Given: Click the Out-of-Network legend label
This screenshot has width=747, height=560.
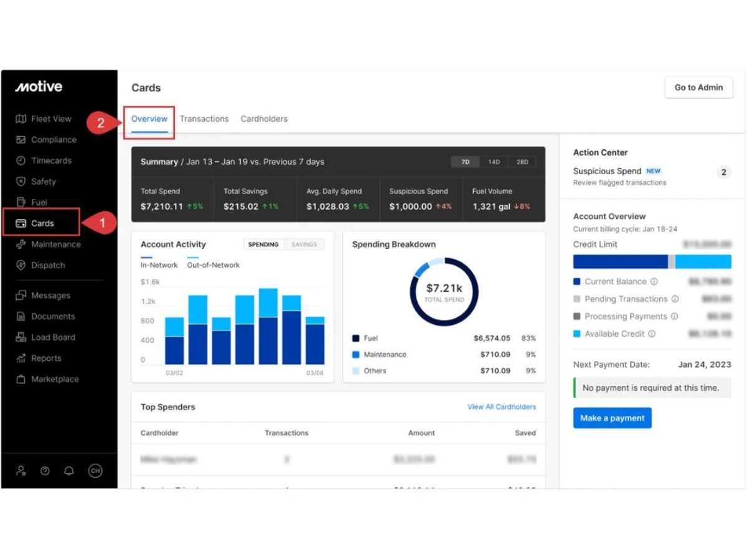Looking at the screenshot, I should [214, 265].
